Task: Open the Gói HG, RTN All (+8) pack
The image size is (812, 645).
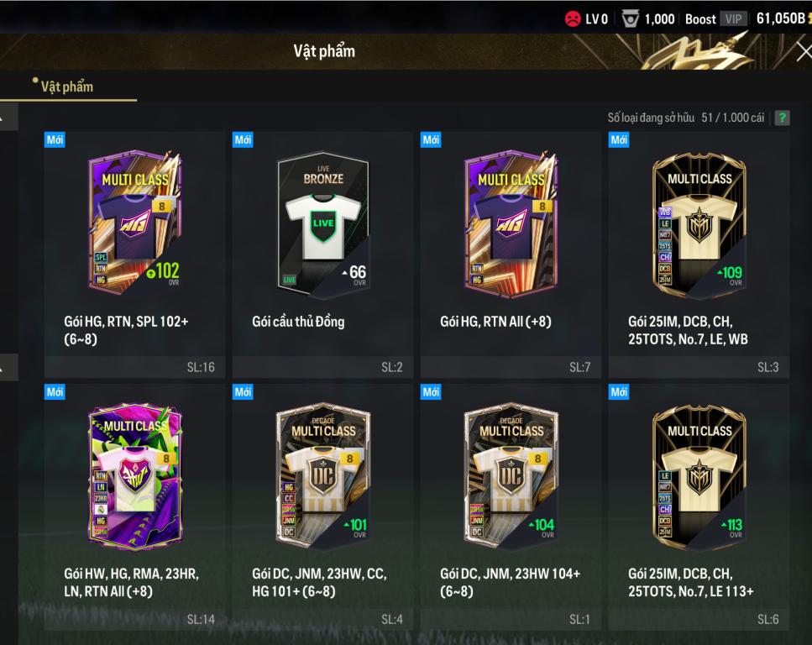Action: coord(511,224)
